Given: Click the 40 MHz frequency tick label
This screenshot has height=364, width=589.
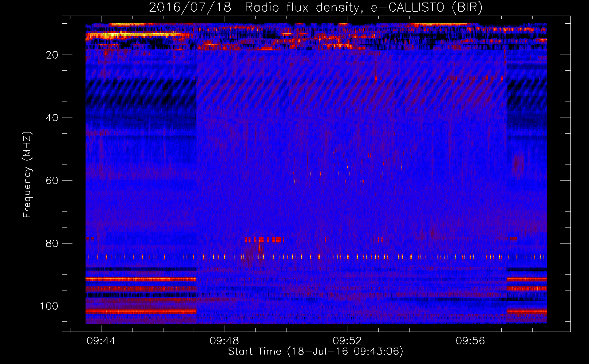Looking at the screenshot, I should pyautogui.click(x=52, y=118).
